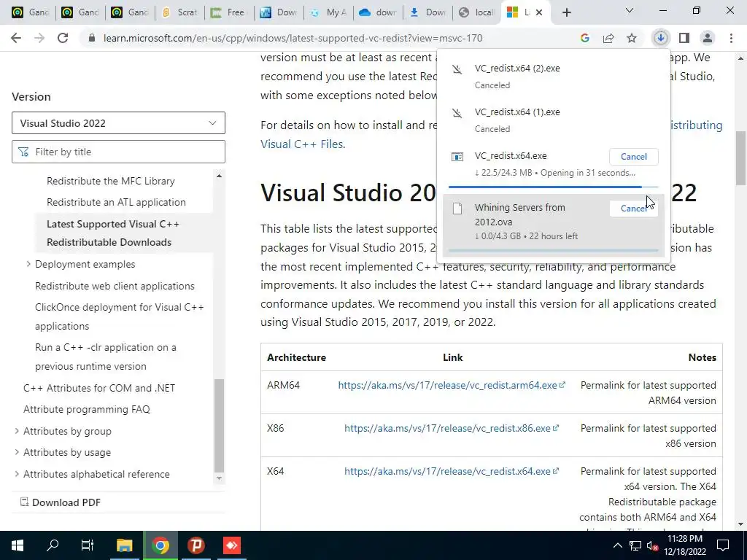This screenshot has height=560, width=747.
Task: Show hidden system tray icons
Action: tap(617, 545)
